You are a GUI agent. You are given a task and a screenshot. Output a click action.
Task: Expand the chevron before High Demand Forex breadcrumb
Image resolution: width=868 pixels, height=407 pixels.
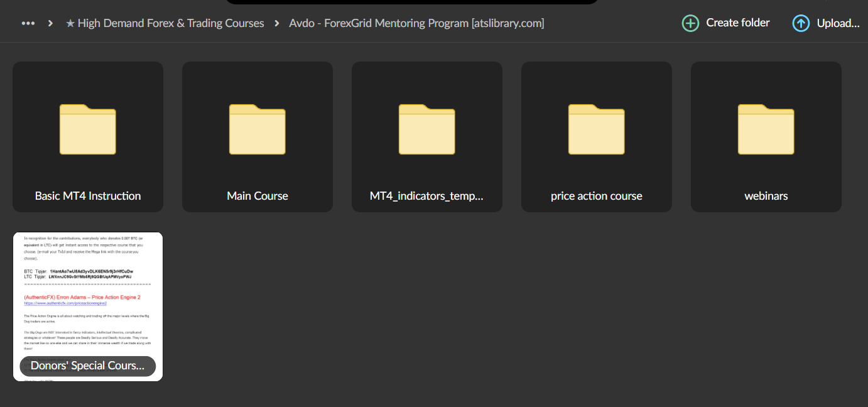50,23
